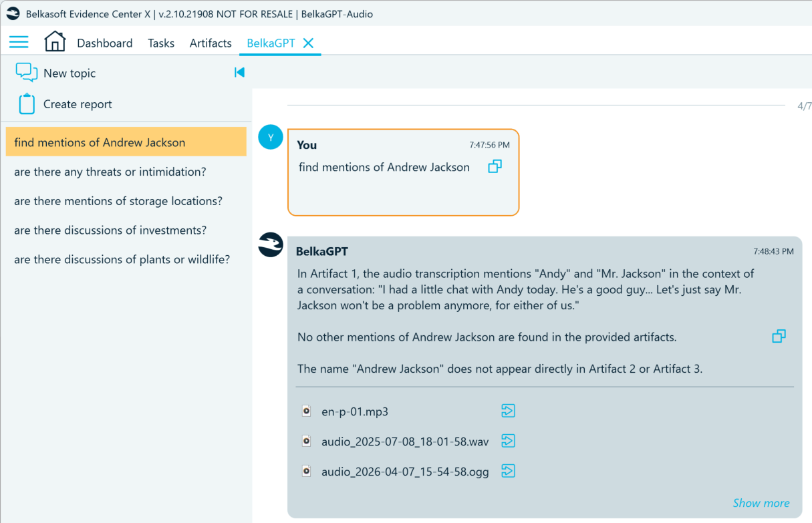Viewport: 812px width, 523px height.
Task: Open the hamburger main menu
Action: point(19,42)
